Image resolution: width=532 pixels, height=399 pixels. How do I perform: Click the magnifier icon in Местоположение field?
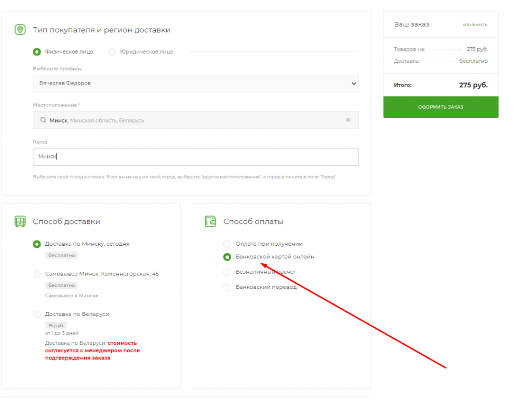click(43, 120)
